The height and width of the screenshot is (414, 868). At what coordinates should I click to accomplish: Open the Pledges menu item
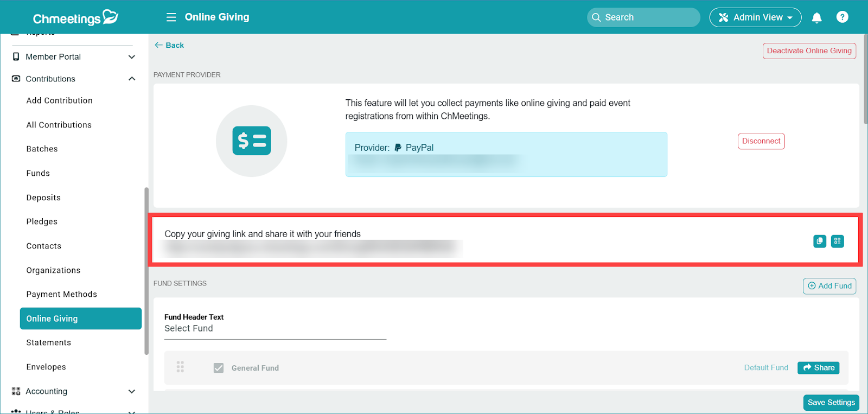pos(42,221)
